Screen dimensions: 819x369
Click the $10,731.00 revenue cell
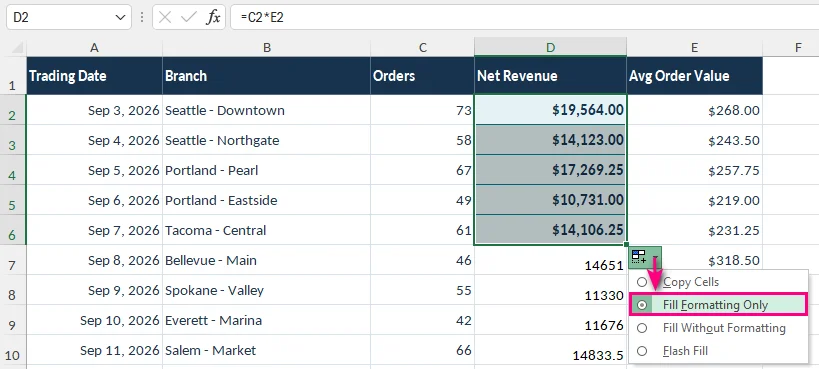point(551,200)
